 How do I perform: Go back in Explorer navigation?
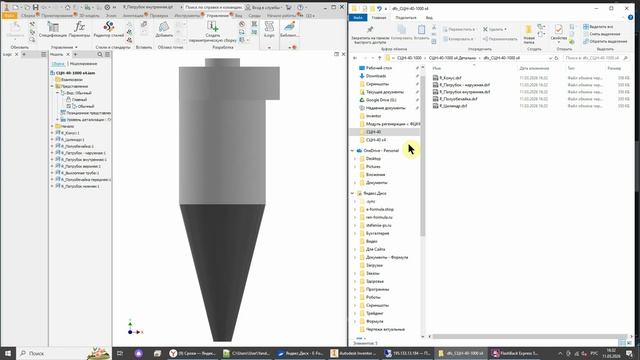tap(355, 58)
